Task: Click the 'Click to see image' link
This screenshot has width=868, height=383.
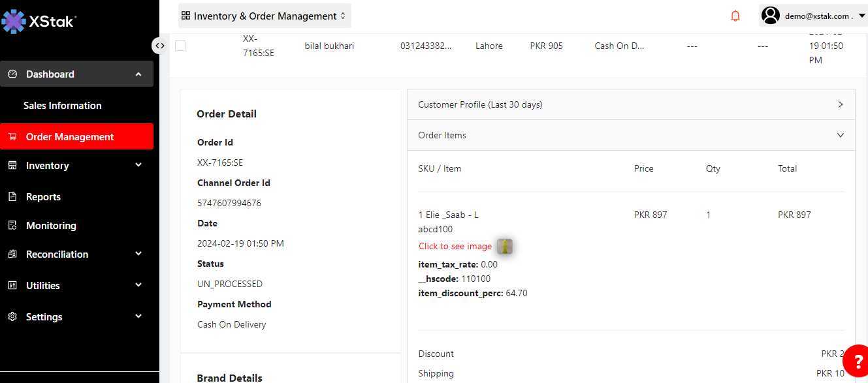Action: pyautogui.click(x=455, y=246)
